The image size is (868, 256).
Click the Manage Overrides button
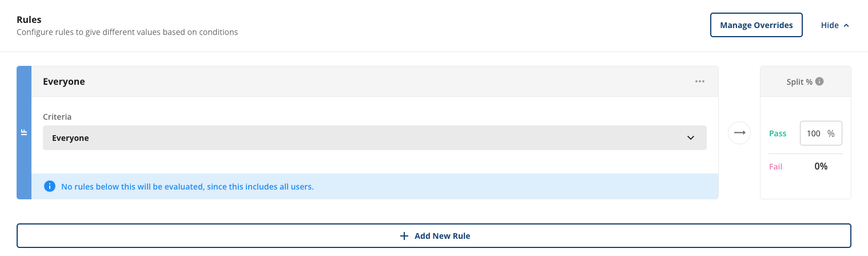pyautogui.click(x=756, y=25)
